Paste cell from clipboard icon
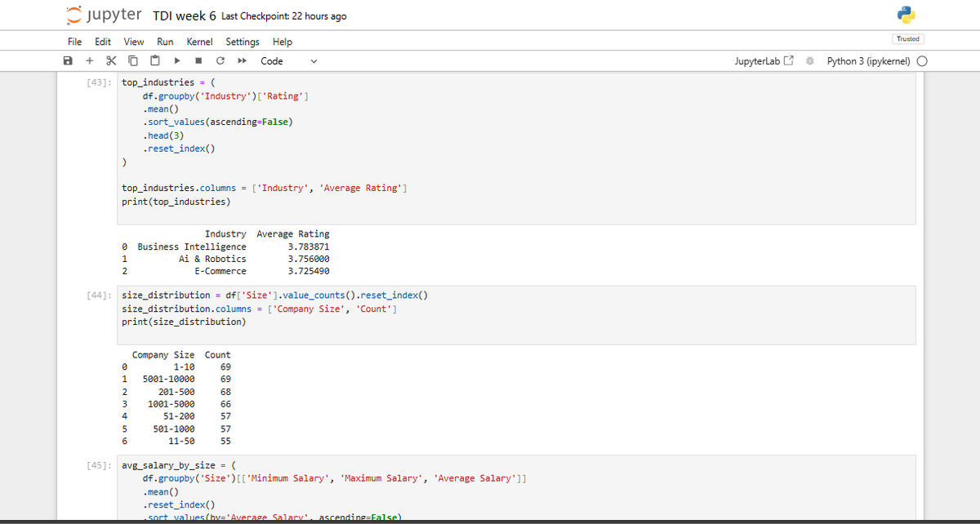980x524 pixels. pos(154,61)
